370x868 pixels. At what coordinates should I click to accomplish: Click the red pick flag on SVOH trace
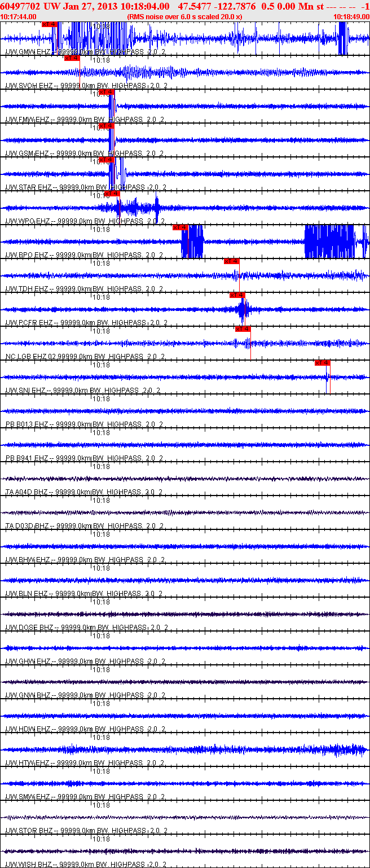click(72, 58)
